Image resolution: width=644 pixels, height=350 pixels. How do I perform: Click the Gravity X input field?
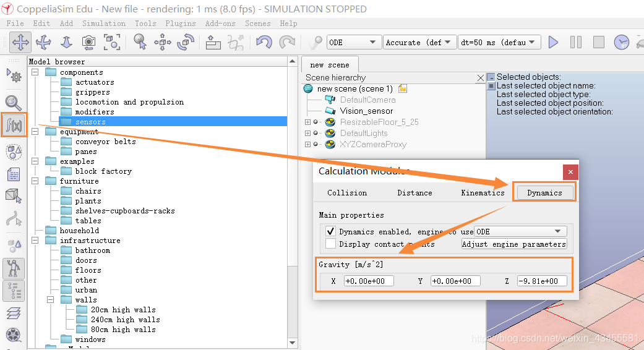(369, 281)
